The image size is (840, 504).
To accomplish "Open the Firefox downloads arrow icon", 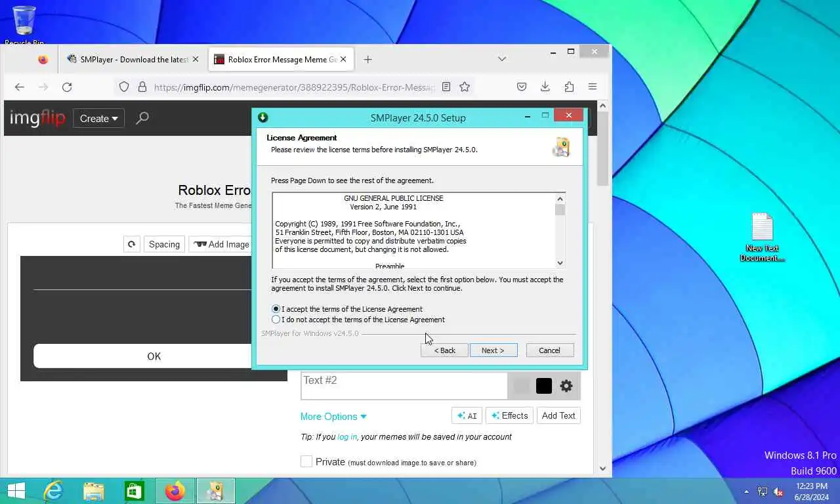I will [x=545, y=87].
